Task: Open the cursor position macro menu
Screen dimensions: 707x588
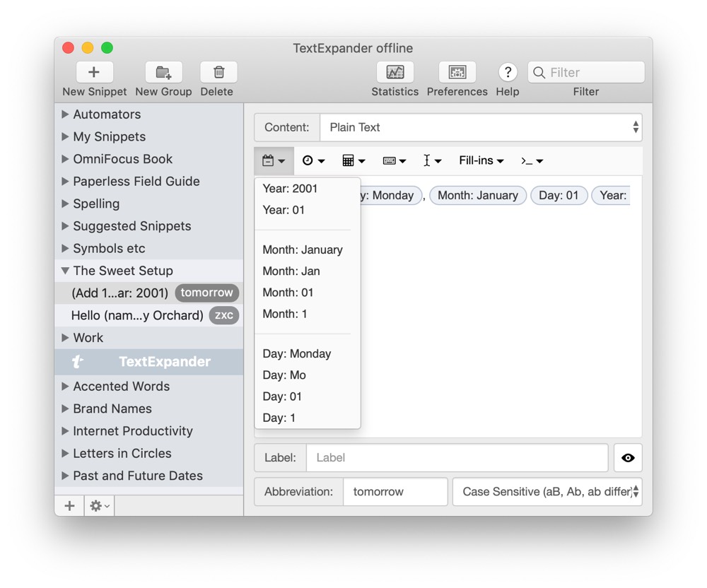Action: 432,161
